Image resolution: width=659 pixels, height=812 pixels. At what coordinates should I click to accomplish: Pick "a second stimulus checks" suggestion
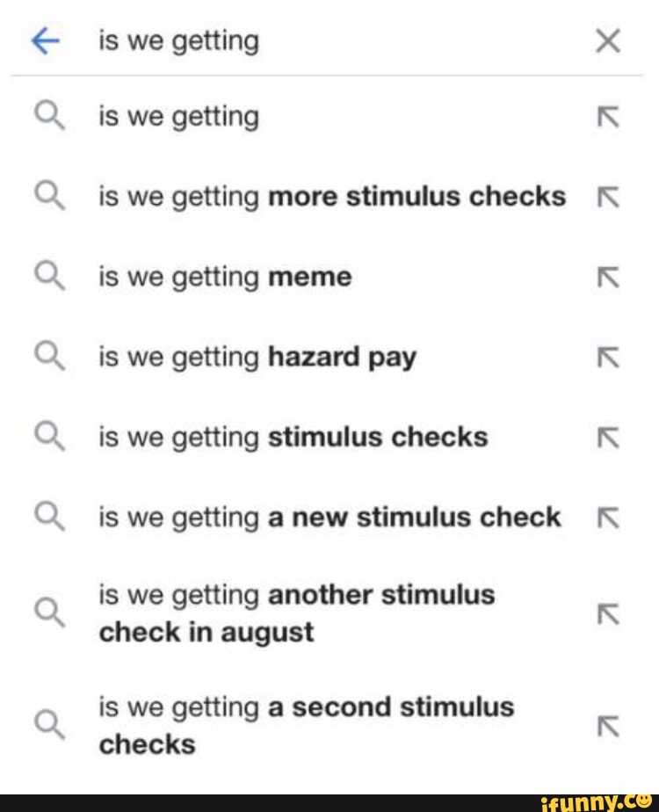[x=306, y=725]
